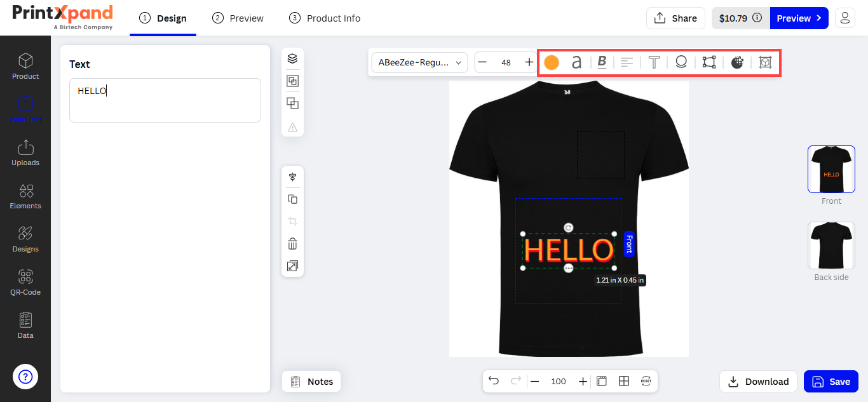This screenshot has height=402, width=868.
Task: Delete the selected text with trash icon
Action: point(292,244)
